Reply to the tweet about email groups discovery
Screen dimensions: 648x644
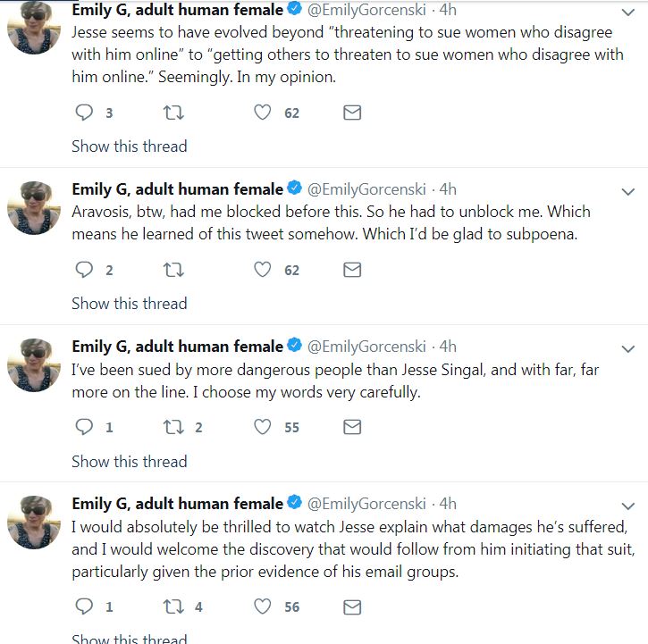[x=84, y=606]
